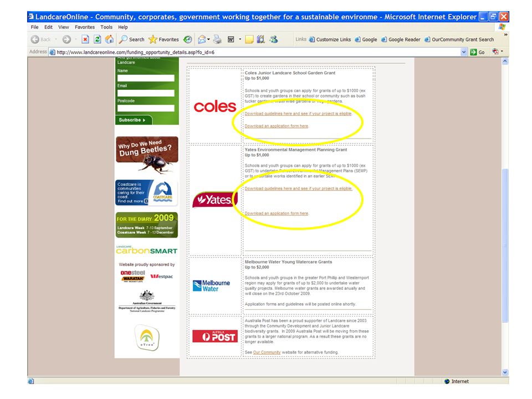Viewport: 532px width, 399px height.
Task: Open the Forward button history dropdown
Action: pos(75,39)
